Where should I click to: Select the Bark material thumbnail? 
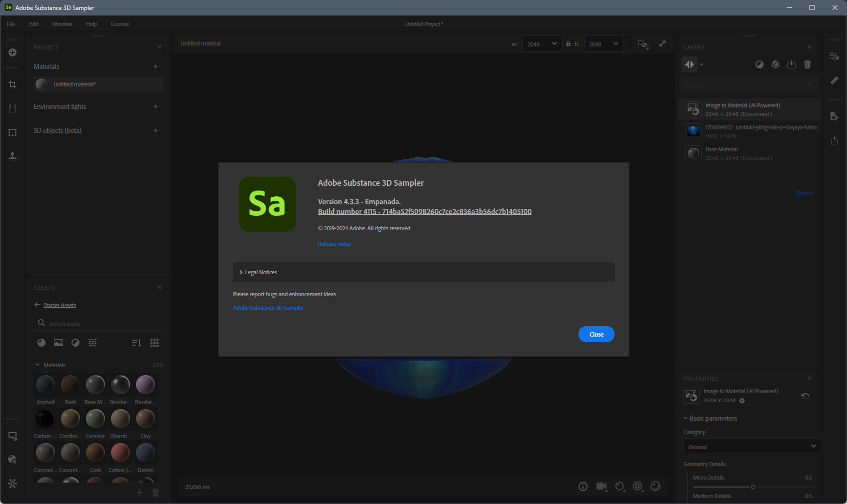point(70,385)
